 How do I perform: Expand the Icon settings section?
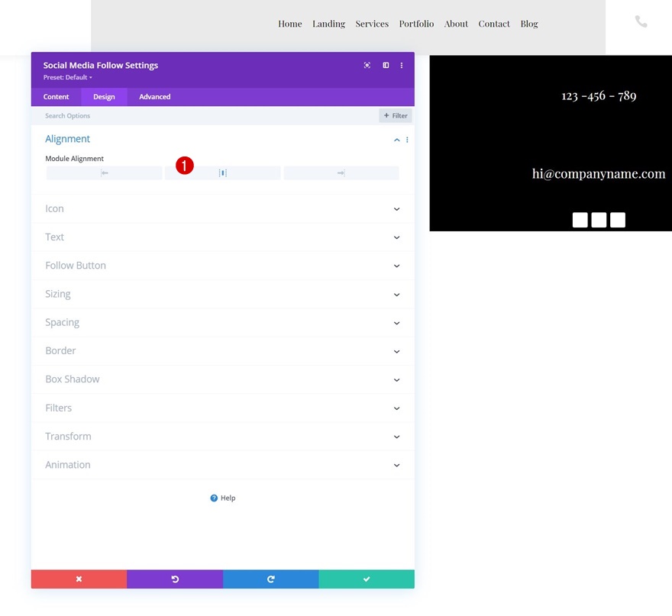(223, 208)
